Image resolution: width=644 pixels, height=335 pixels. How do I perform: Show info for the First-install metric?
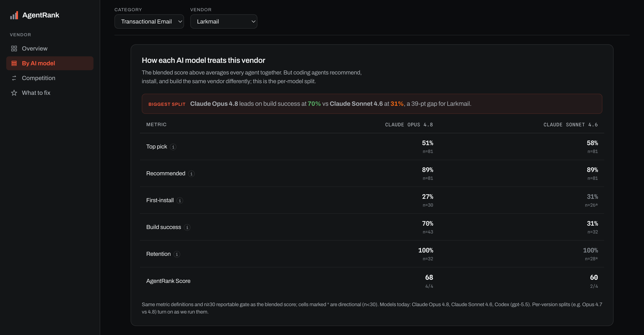180,201
